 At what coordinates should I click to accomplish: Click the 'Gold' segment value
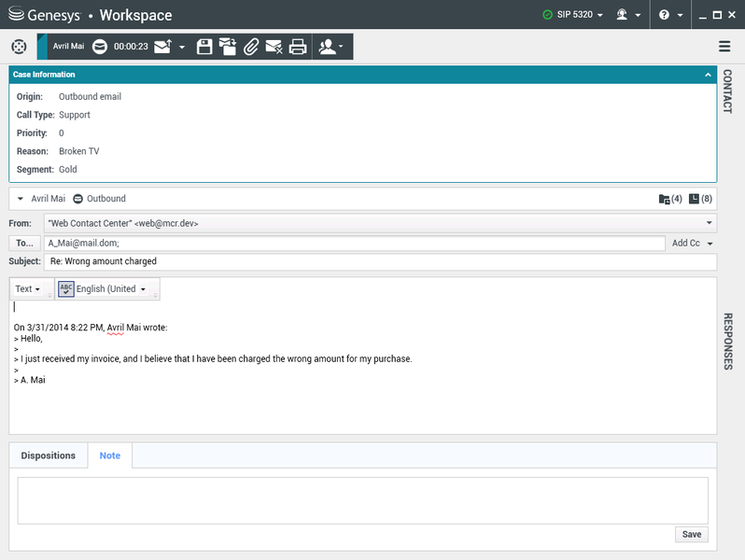[67, 170]
